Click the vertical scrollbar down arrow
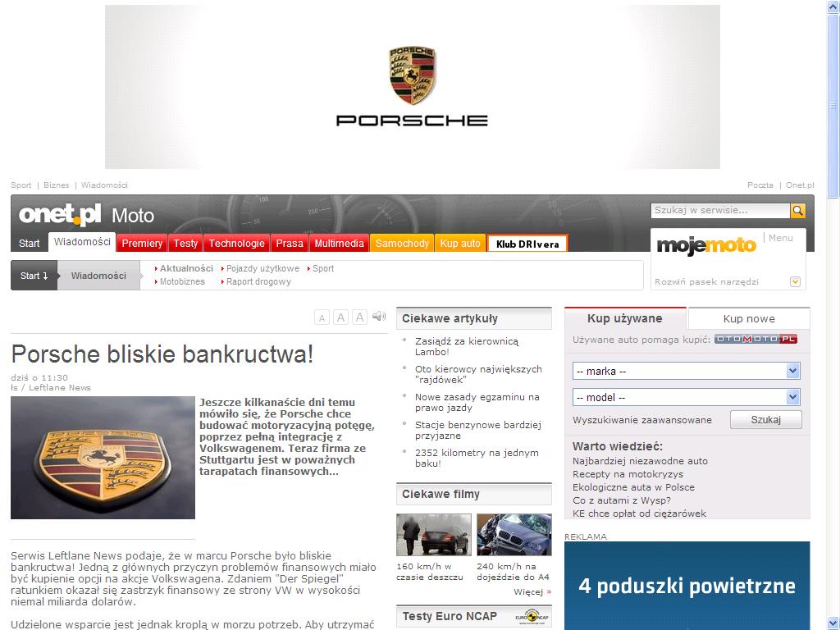Screen dimensions: 840x630 click(833, 623)
